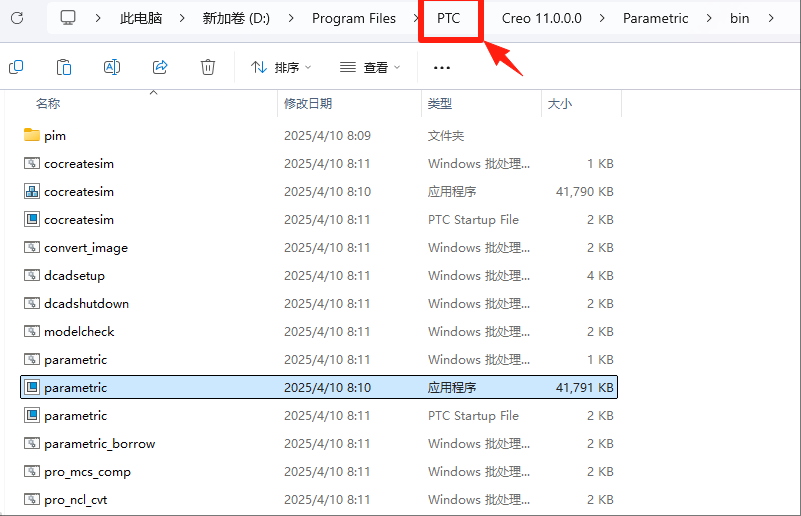Expand the chevron after Parametric breadcrumb
This screenshot has height=516, width=801.
[x=709, y=18]
